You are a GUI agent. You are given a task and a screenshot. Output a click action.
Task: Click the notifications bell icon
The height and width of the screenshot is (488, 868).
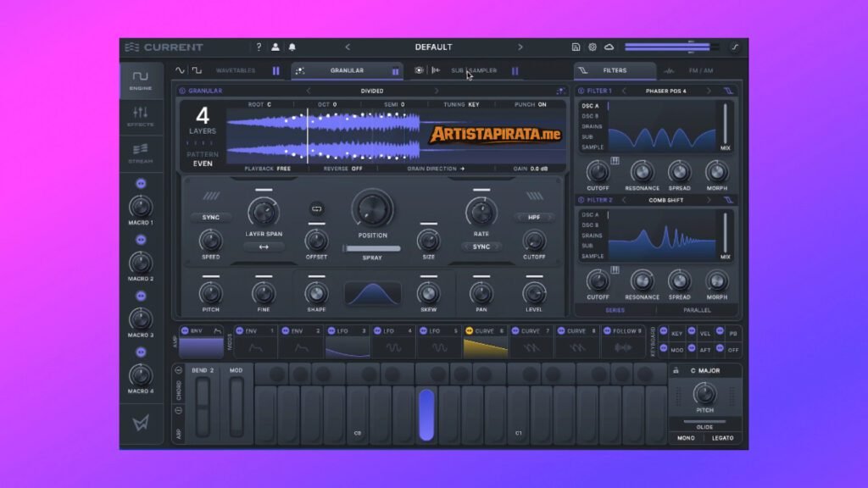tap(292, 47)
